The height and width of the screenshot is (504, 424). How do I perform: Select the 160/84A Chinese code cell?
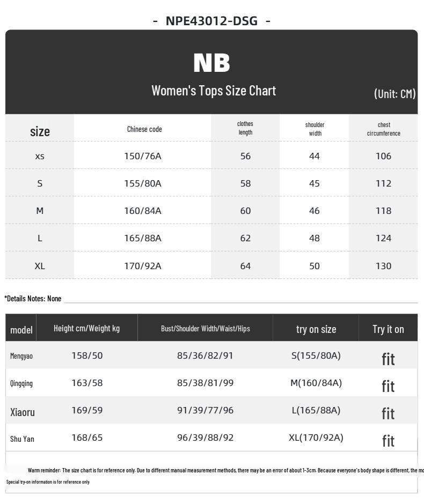tap(143, 211)
